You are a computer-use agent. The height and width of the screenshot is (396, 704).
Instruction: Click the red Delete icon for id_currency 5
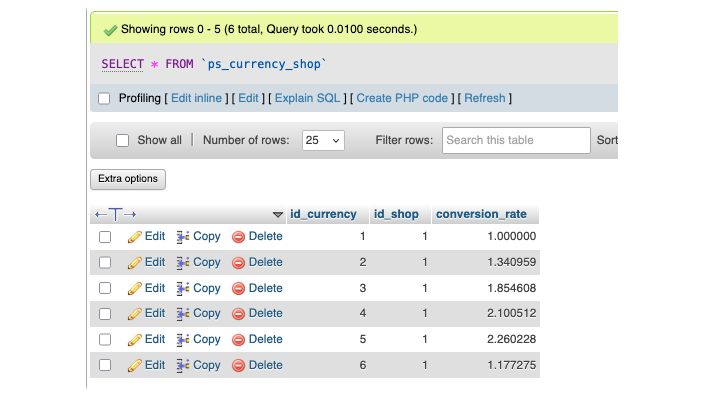coord(238,340)
